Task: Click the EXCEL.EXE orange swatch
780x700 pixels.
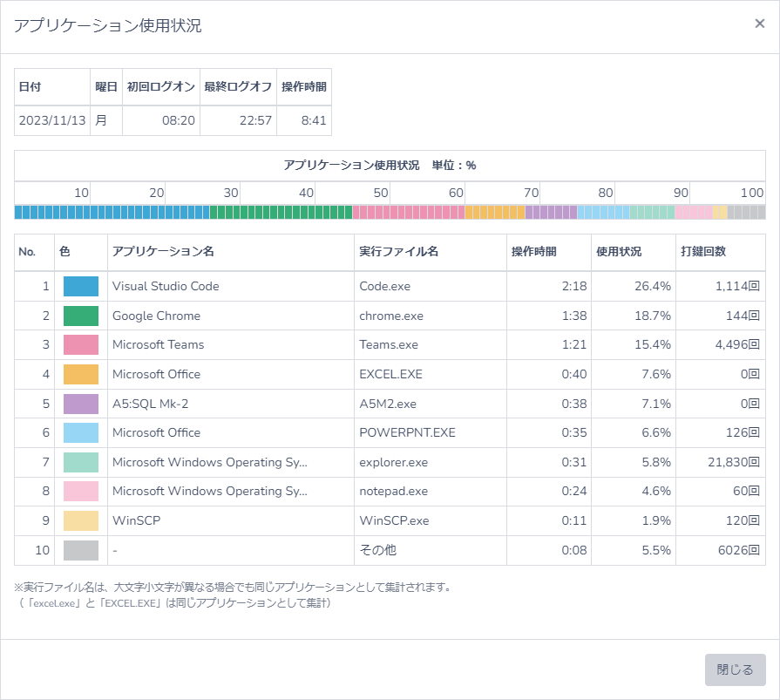Action: [81, 374]
